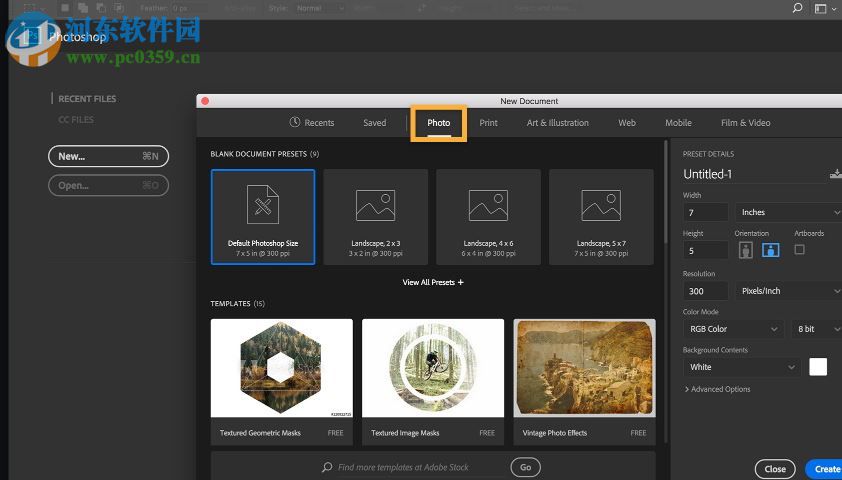The image size is (842, 480).
Task: Toggle the Artboards checkbox
Action: pyautogui.click(x=800, y=250)
